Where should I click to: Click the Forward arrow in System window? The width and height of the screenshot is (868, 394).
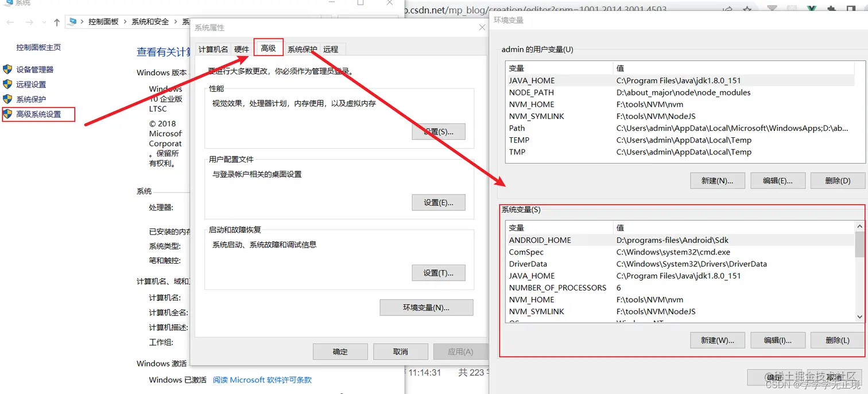[x=29, y=22]
